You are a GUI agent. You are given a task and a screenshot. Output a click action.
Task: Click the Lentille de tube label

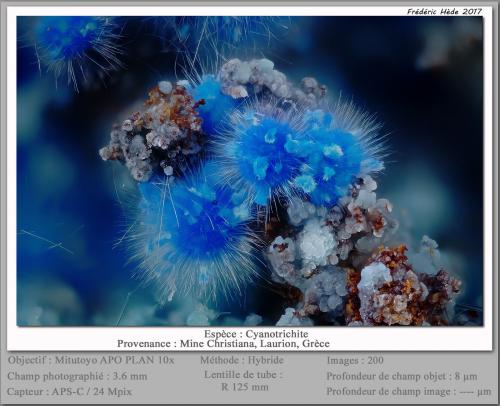click(243, 375)
